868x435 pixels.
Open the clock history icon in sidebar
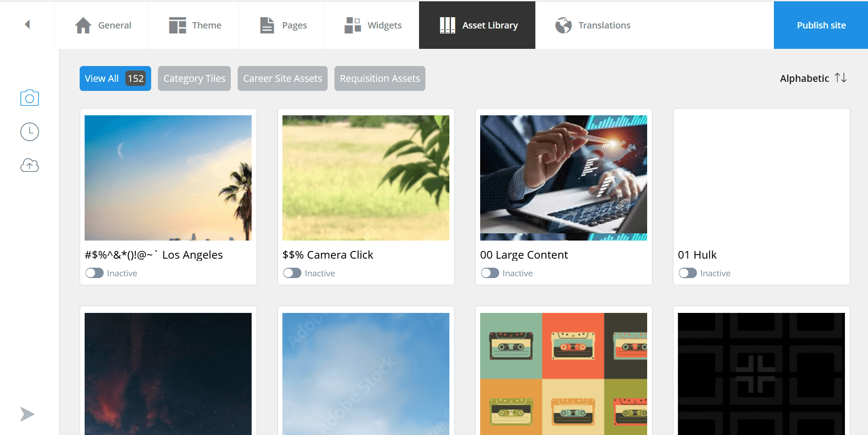click(29, 132)
